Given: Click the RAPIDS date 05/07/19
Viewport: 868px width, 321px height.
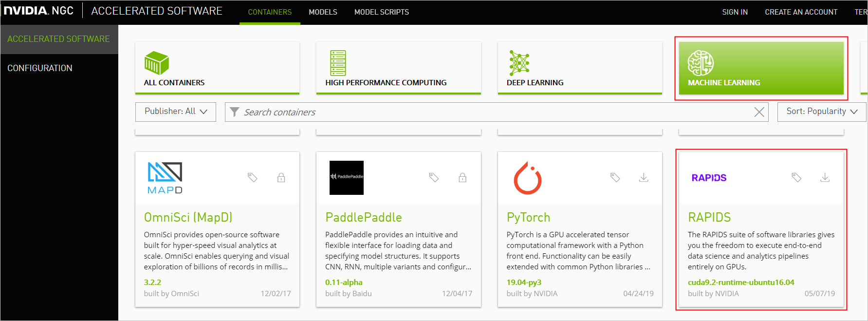Looking at the screenshot, I should pyautogui.click(x=820, y=294).
